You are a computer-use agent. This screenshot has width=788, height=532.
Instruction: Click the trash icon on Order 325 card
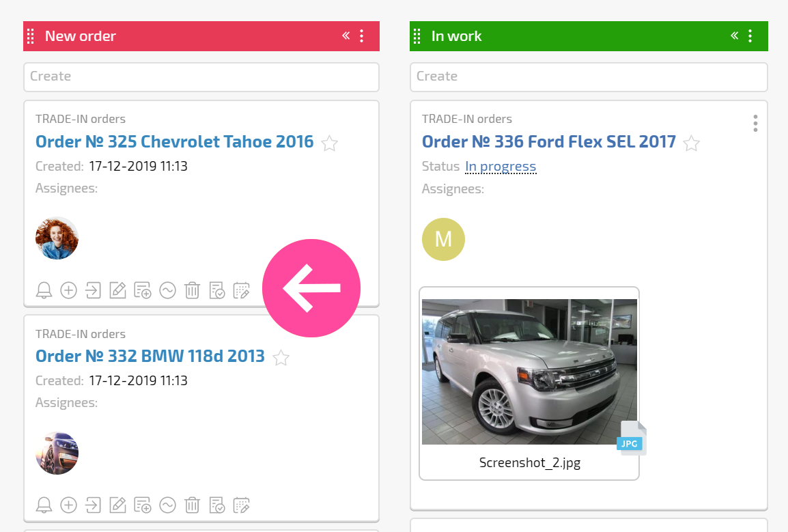click(x=192, y=290)
